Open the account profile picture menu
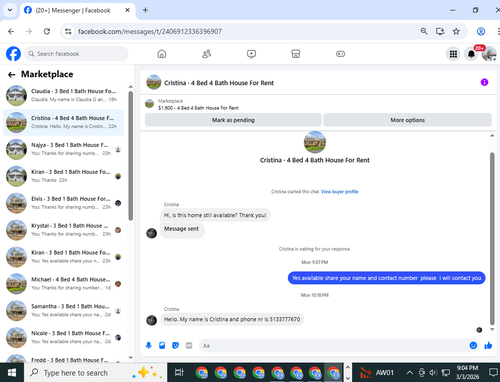Image resolution: width=500 pixels, height=382 pixels. pyautogui.click(x=489, y=54)
